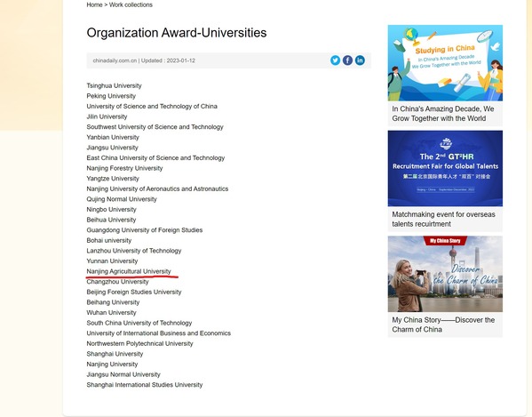
Task: Open In China's Amazing Decade article link
Action: [443, 114]
